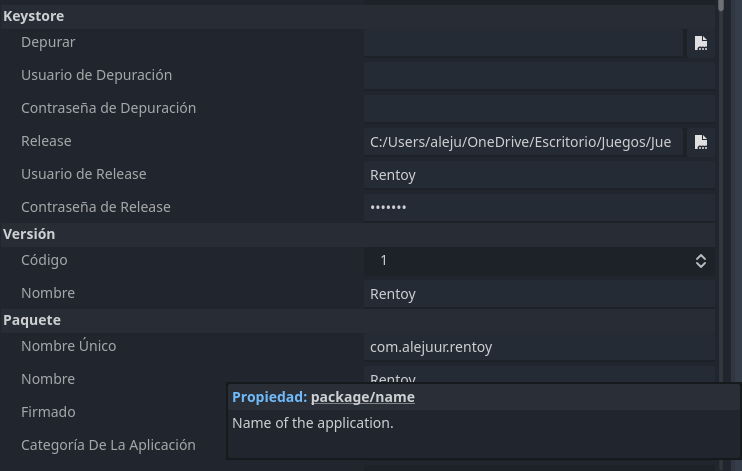Open the package/name property link
This screenshot has height=471, width=742.
coord(362,397)
